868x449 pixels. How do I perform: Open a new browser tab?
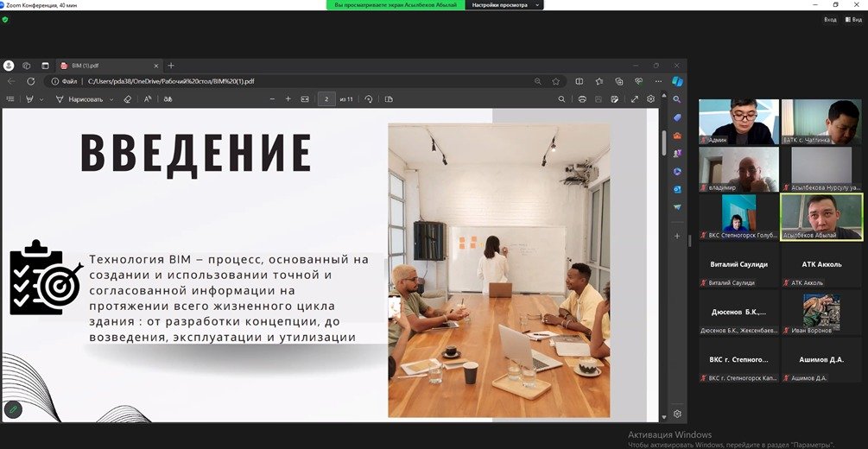click(171, 66)
